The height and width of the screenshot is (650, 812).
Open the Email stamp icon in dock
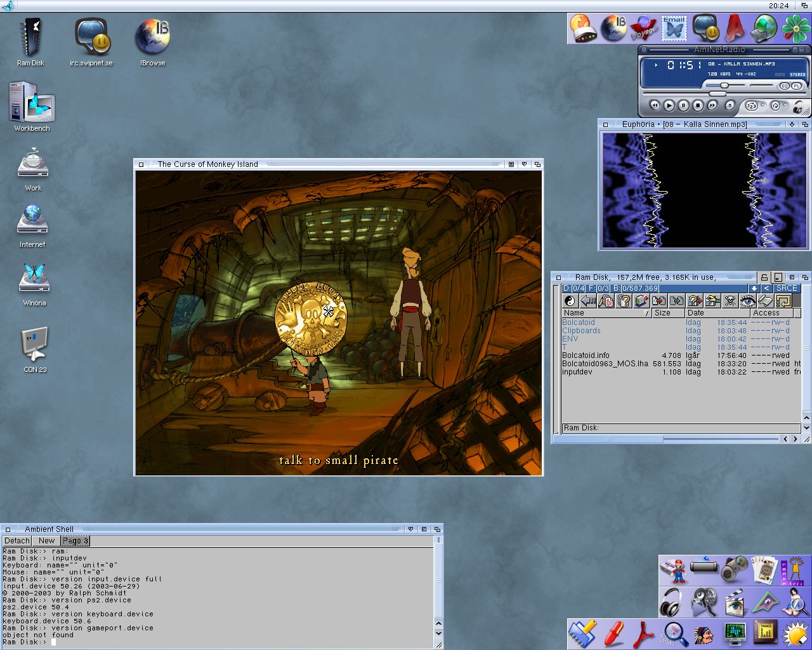[674, 29]
